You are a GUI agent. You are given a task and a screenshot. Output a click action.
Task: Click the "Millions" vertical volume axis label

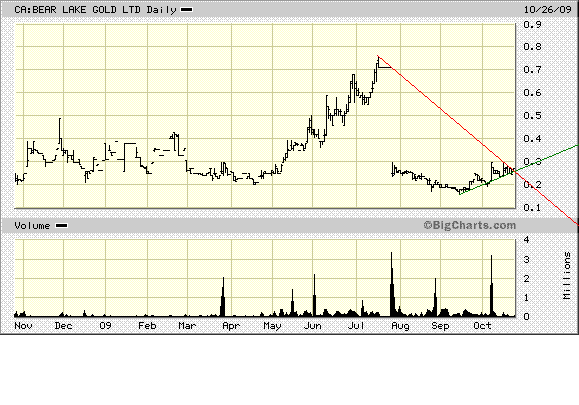pos(567,275)
